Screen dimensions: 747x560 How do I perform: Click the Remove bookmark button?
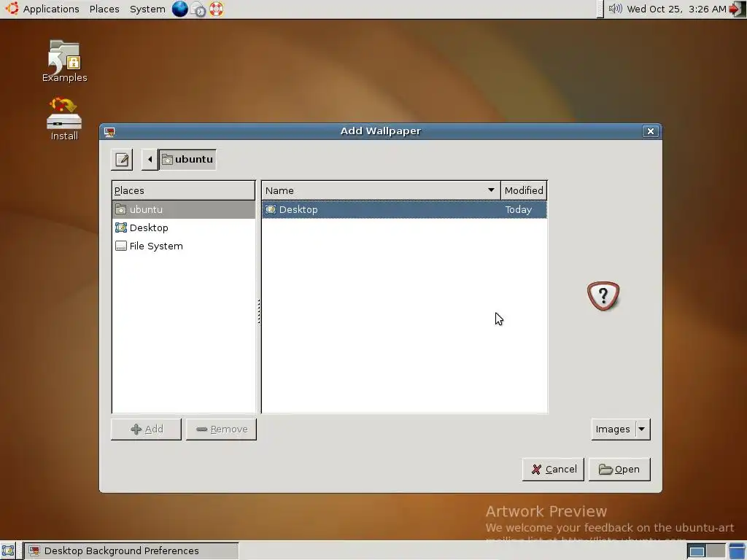pos(221,429)
